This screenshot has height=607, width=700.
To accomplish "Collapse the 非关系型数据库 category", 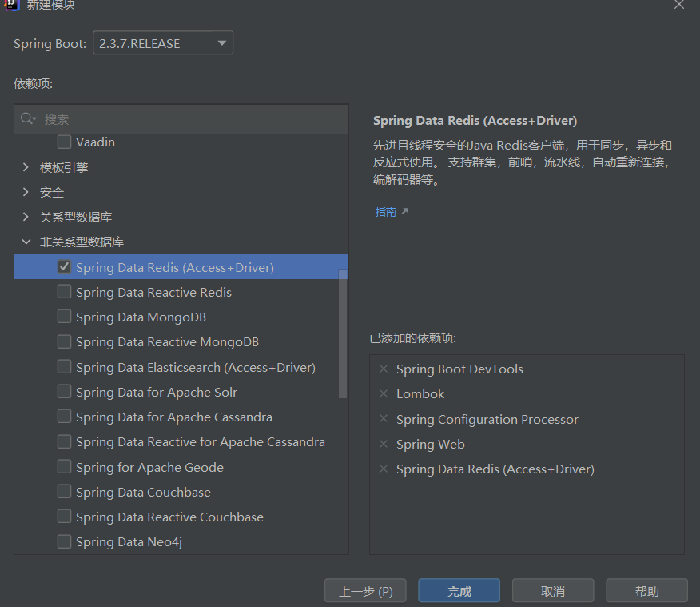I will [26, 242].
